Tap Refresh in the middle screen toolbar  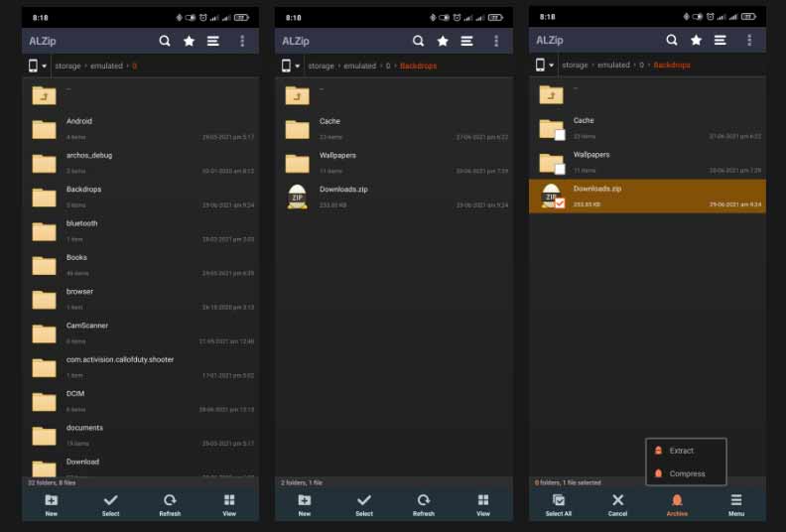(x=423, y=504)
